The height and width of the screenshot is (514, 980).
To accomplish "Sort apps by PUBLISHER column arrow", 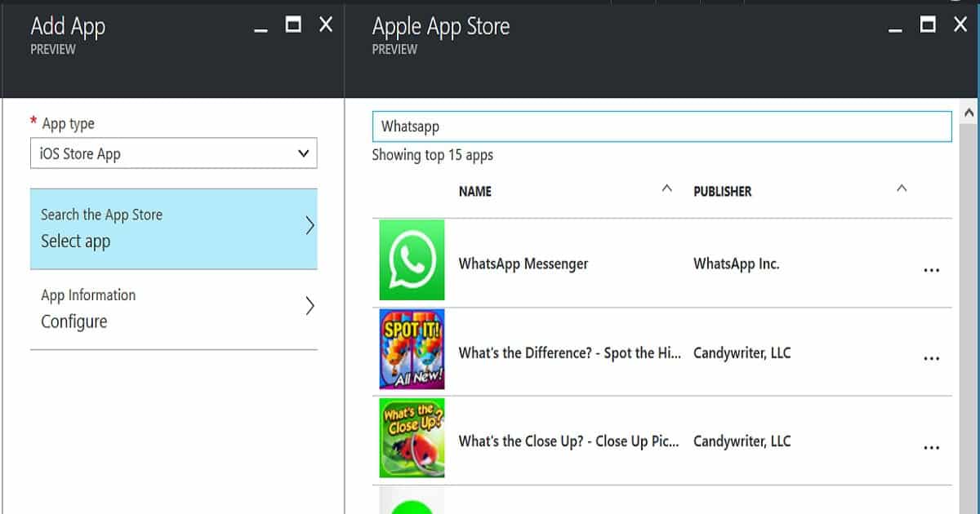I will (902, 188).
